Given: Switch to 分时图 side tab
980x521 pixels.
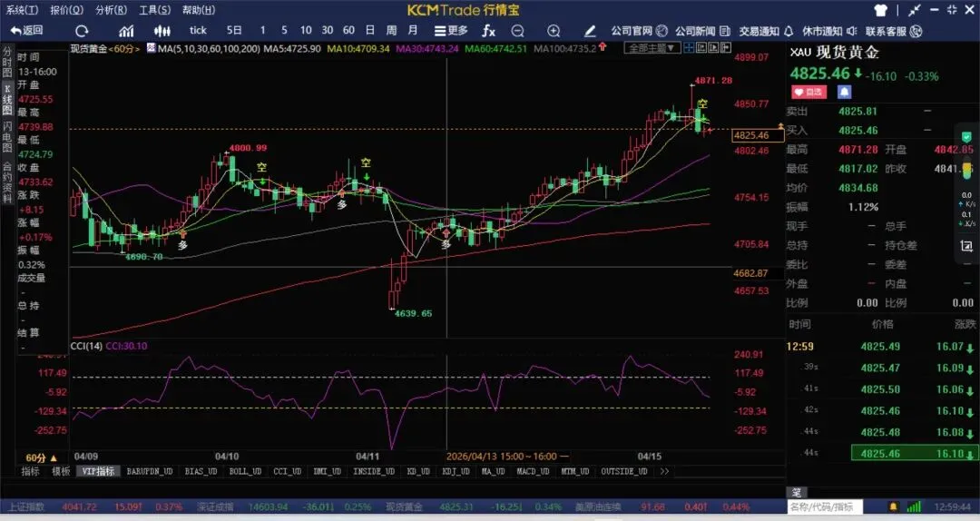Looking at the screenshot, I should coord(7,62).
